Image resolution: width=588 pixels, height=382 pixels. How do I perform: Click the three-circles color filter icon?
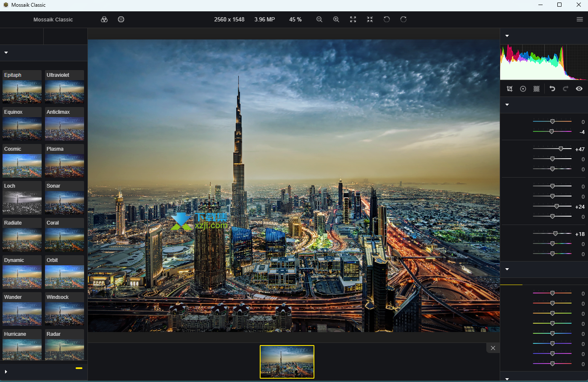click(104, 19)
